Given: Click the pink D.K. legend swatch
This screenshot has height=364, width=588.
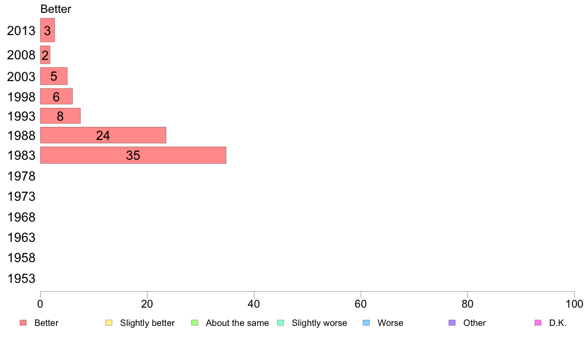Looking at the screenshot, I should [538, 323].
